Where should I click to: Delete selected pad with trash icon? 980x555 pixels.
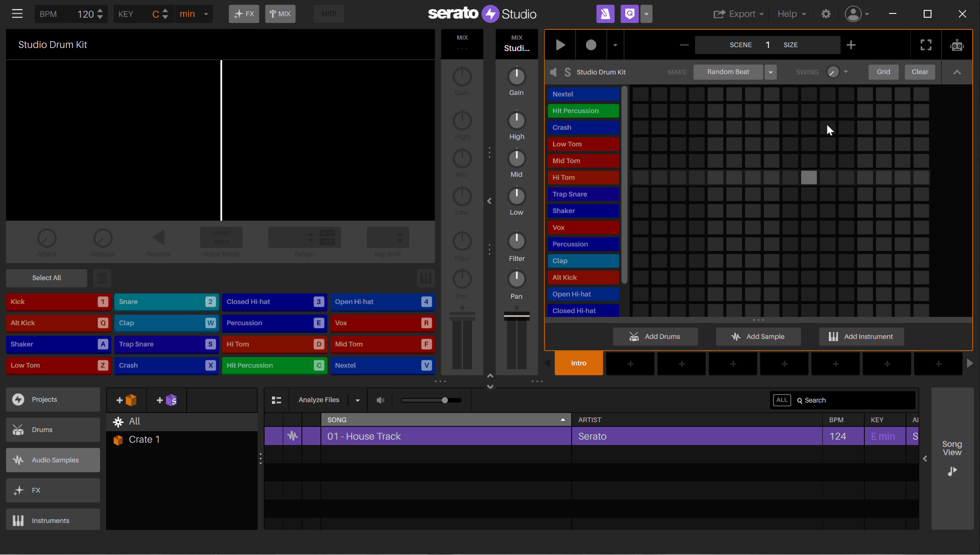pos(102,278)
